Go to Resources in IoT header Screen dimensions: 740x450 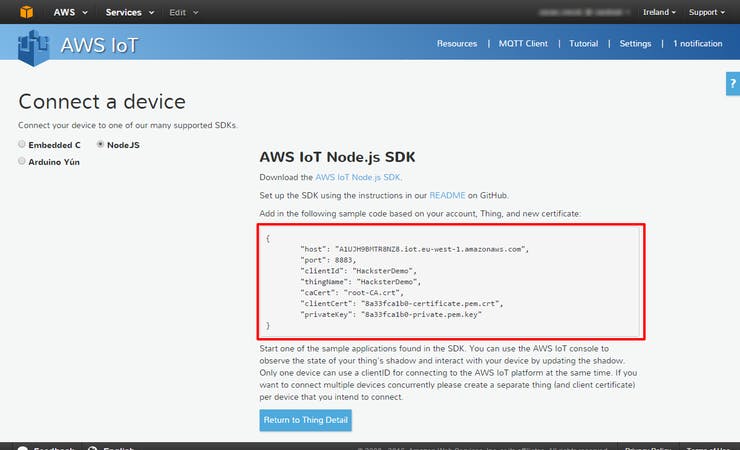[457, 44]
